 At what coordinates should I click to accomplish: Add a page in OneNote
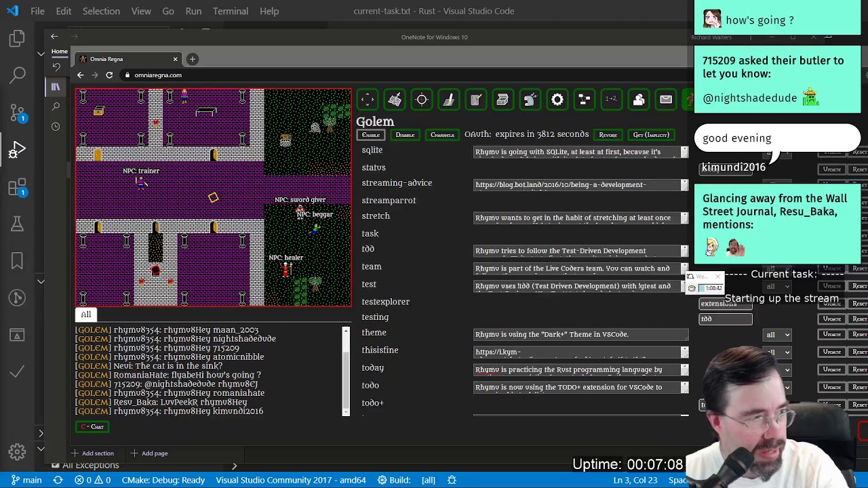150,453
